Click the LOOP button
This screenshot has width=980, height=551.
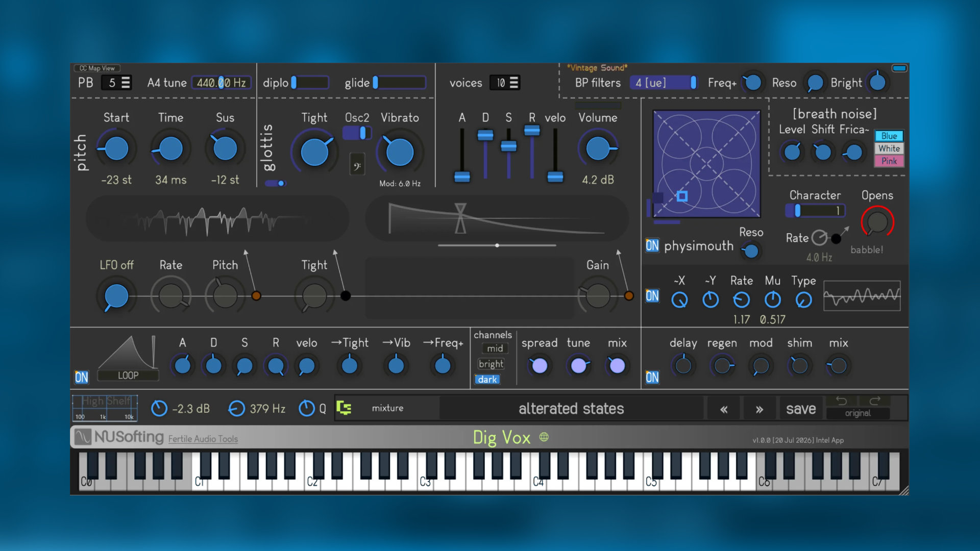pyautogui.click(x=128, y=375)
